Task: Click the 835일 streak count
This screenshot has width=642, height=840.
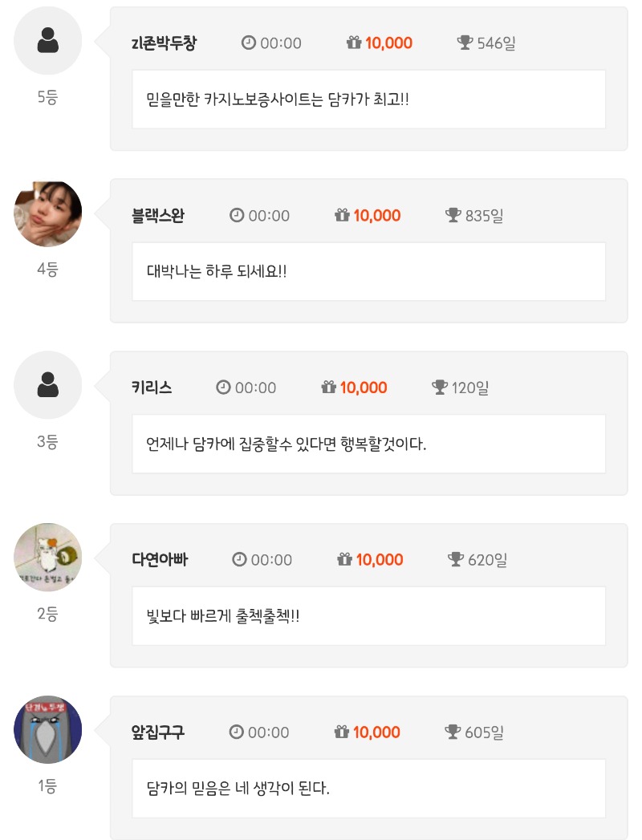Action: pos(484,215)
